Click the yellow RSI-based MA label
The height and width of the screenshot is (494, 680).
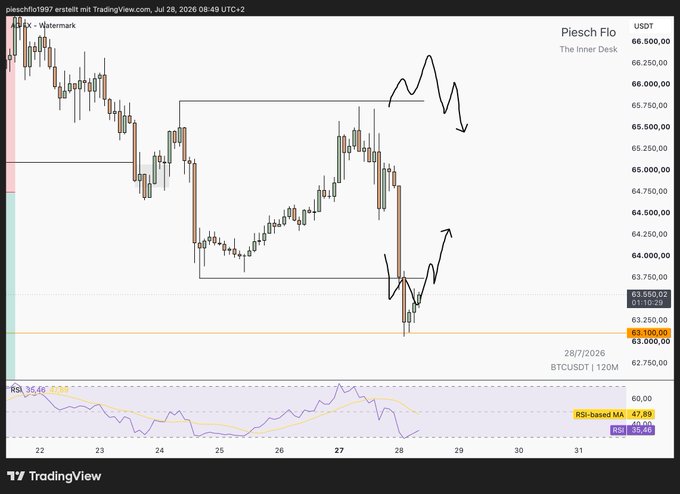coord(599,415)
